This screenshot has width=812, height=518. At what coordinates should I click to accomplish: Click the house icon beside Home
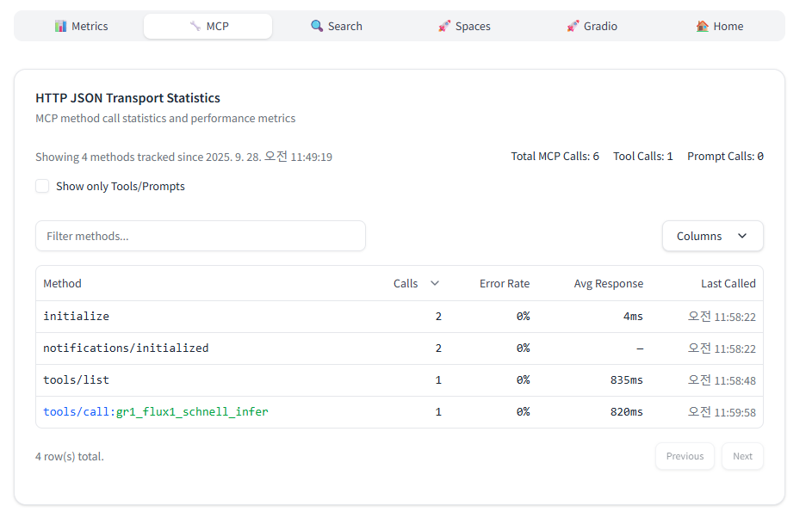pos(703,27)
